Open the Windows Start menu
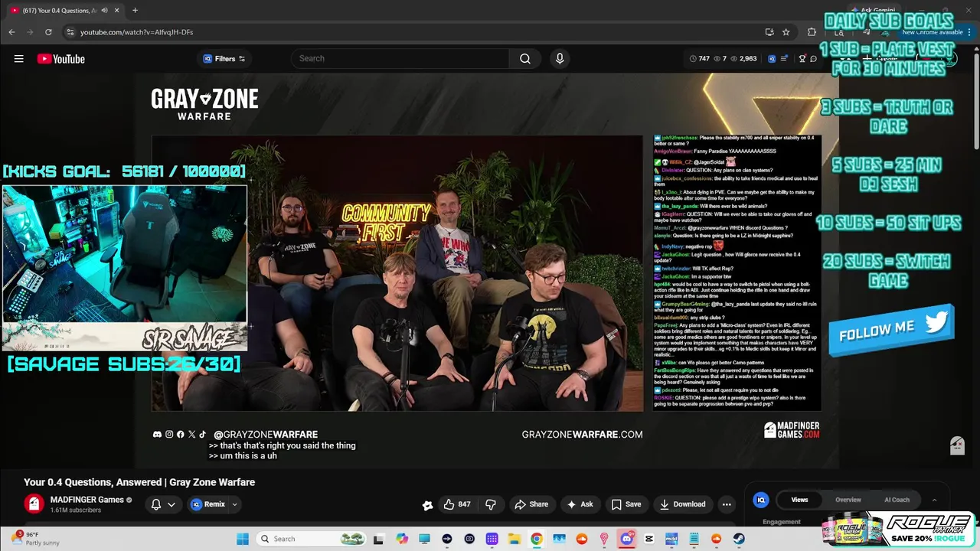Screen dimensions: 980x551 click(243, 539)
